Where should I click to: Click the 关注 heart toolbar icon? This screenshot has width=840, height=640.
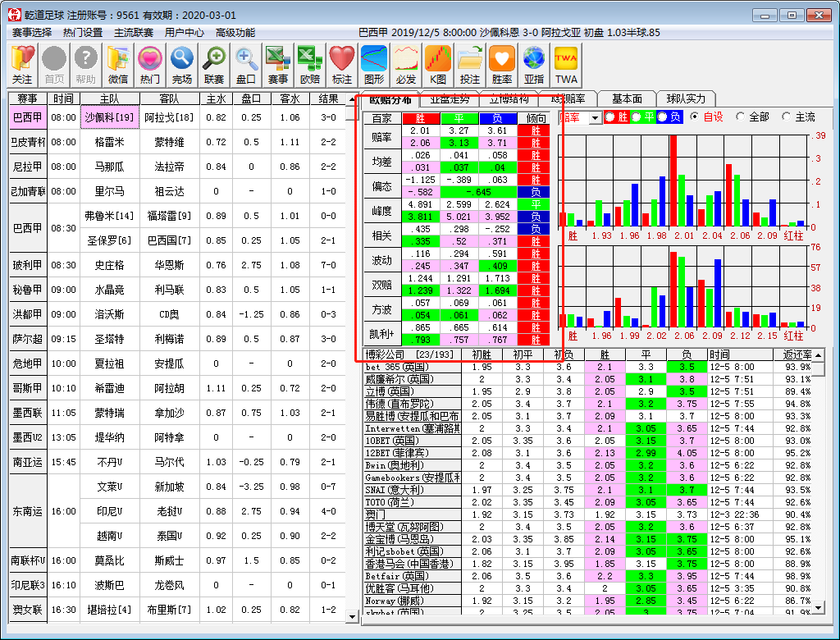[x=22, y=65]
